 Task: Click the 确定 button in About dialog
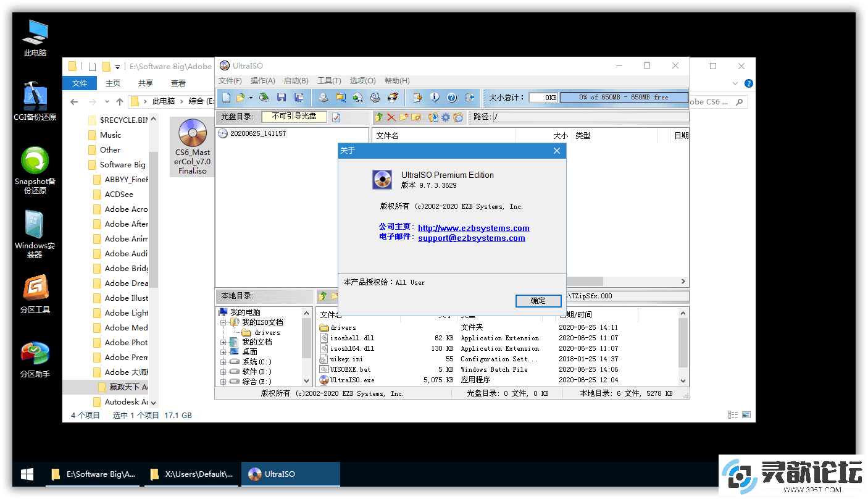pyautogui.click(x=538, y=301)
